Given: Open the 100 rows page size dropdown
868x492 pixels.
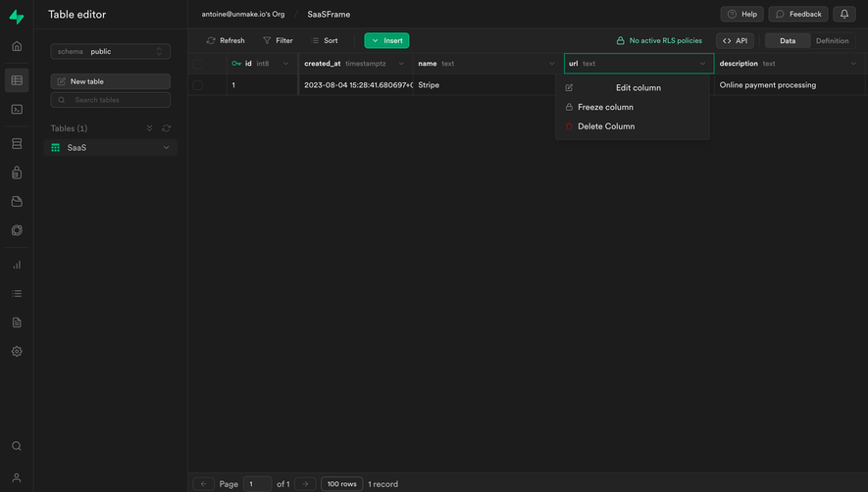Looking at the screenshot, I should pyautogui.click(x=341, y=484).
